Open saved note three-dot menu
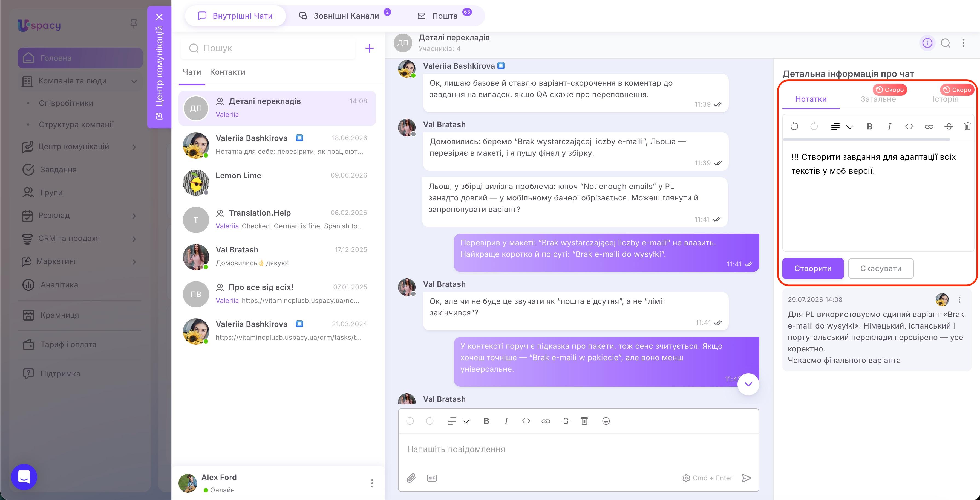 click(960, 300)
